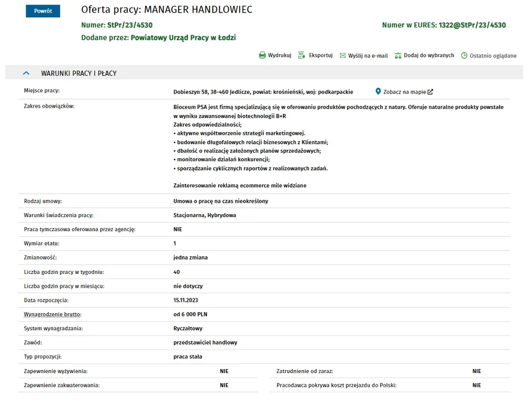Open Ostatnio oglądane recently viewed link
532x410 pixels.
coord(493,56)
